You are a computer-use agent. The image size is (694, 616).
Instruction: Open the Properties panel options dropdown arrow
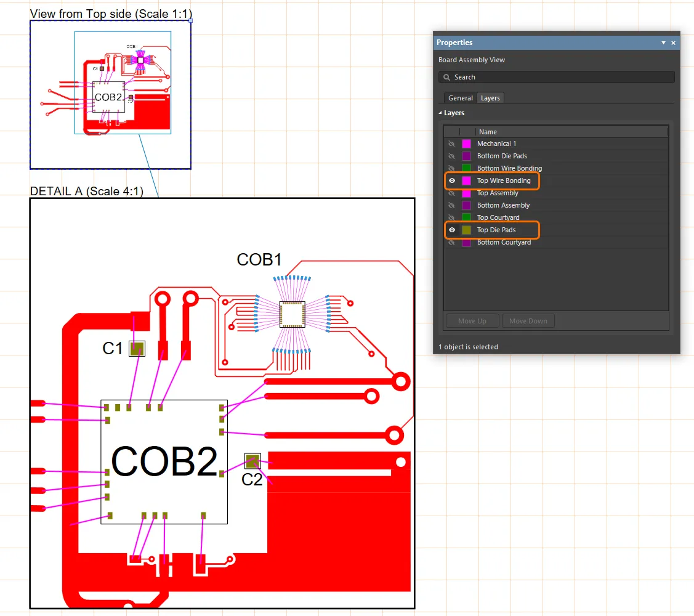(x=663, y=43)
